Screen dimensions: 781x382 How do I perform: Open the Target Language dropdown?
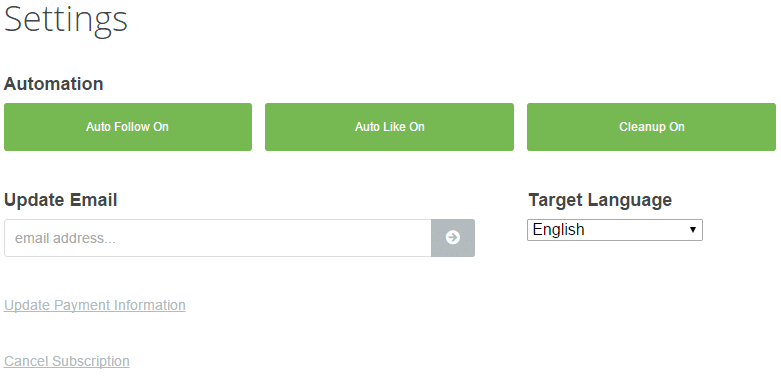(x=615, y=230)
